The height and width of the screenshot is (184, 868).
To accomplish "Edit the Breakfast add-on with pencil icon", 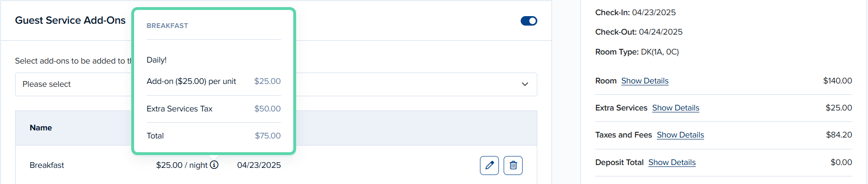I will (489, 166).
